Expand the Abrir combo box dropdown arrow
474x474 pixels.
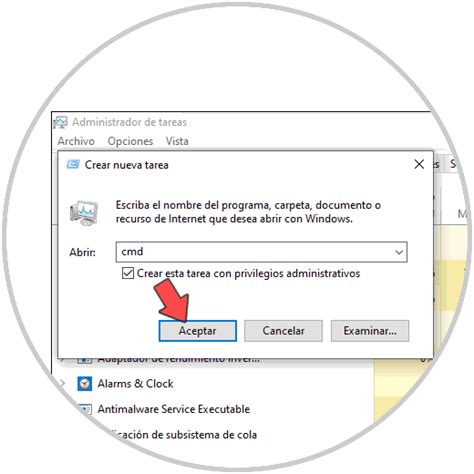(x=399, y=252)
